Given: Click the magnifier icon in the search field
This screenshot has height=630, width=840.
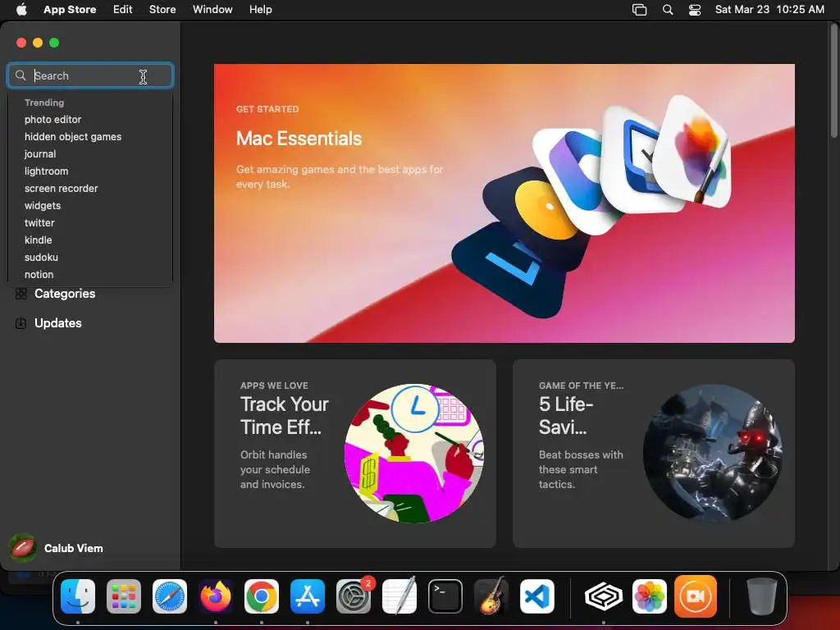Looking at the screenshot, I should tap(21, 75).
